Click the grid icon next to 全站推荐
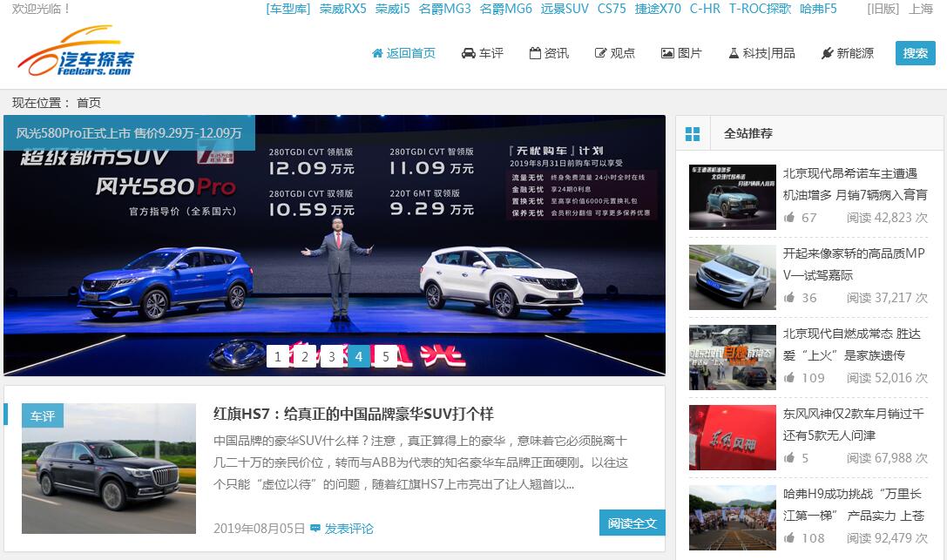This screenshot has height=560, width=947. 693,134
